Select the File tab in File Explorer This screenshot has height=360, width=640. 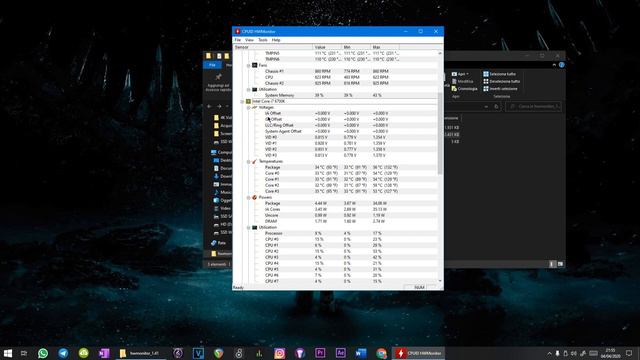[212, 65]
